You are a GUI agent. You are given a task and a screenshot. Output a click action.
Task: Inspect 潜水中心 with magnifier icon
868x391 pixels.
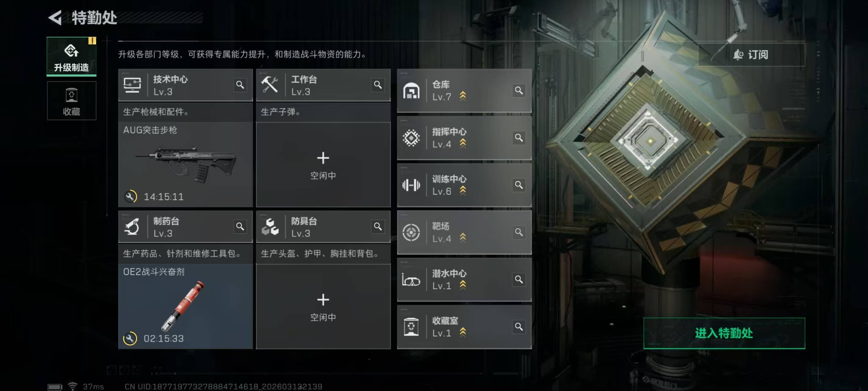coord(519,279)
